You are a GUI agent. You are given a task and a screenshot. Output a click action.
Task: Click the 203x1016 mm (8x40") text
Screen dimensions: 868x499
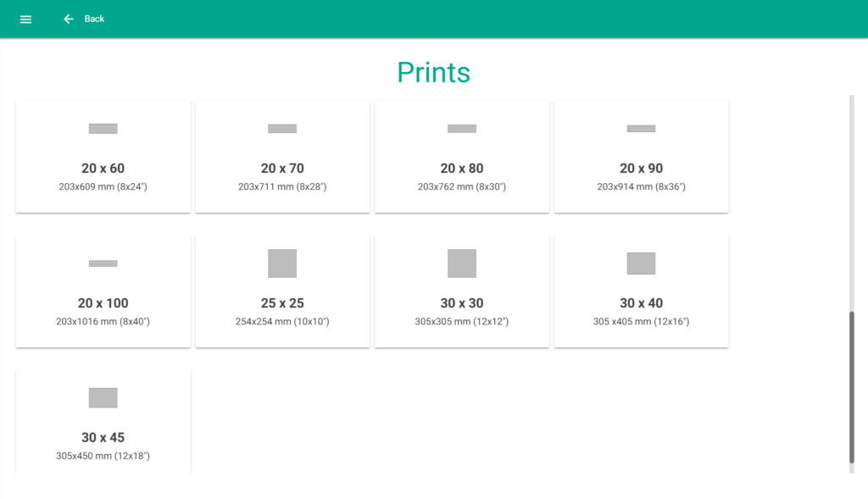click(103, 321)
